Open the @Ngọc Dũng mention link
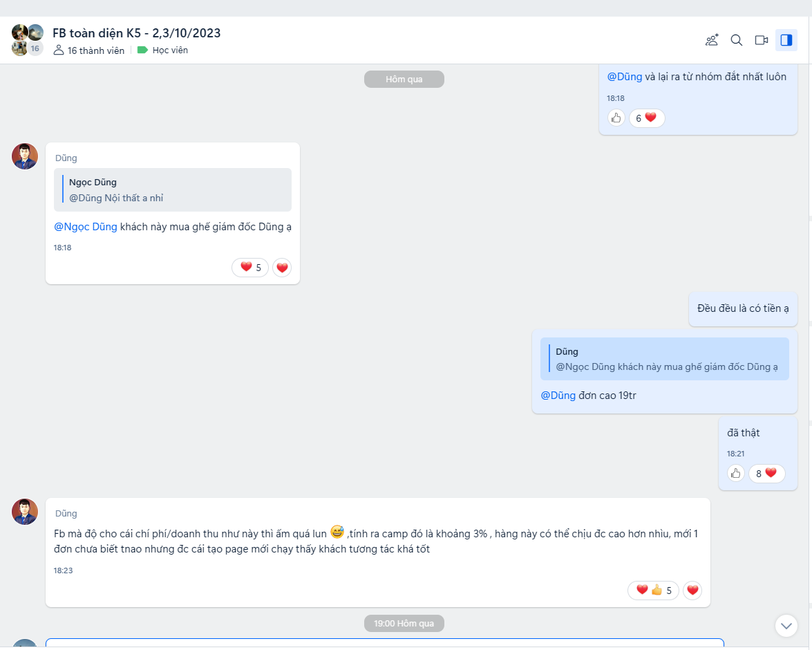The height and width of the screenshot is (650, 812). click(x=85, y=226)
